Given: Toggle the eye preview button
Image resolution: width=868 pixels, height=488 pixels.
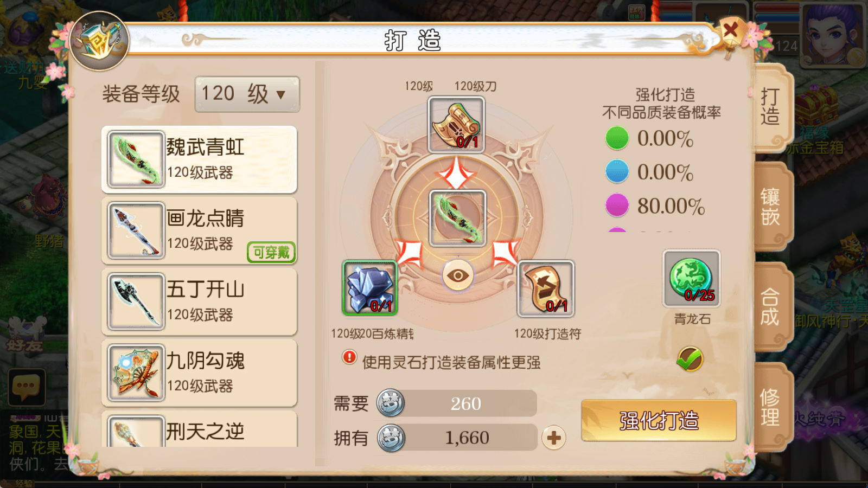Looking at the screenshot, I should (x=458, y=275).
